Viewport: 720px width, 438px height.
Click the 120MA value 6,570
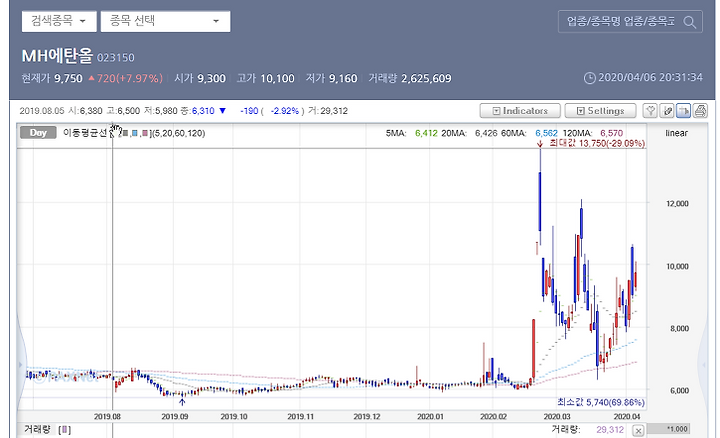pyautogui.click(x=612, y=133)
